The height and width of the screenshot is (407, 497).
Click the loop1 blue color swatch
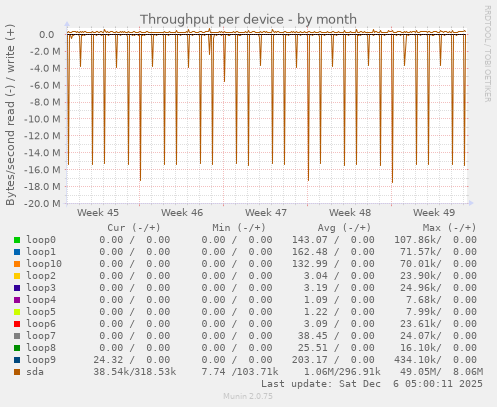[x=17, y=252]
